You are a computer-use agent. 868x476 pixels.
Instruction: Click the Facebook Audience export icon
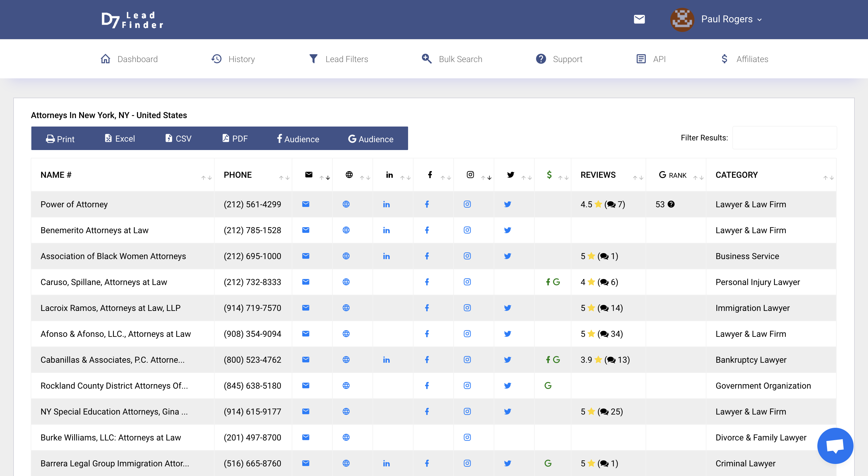point(298,139)
